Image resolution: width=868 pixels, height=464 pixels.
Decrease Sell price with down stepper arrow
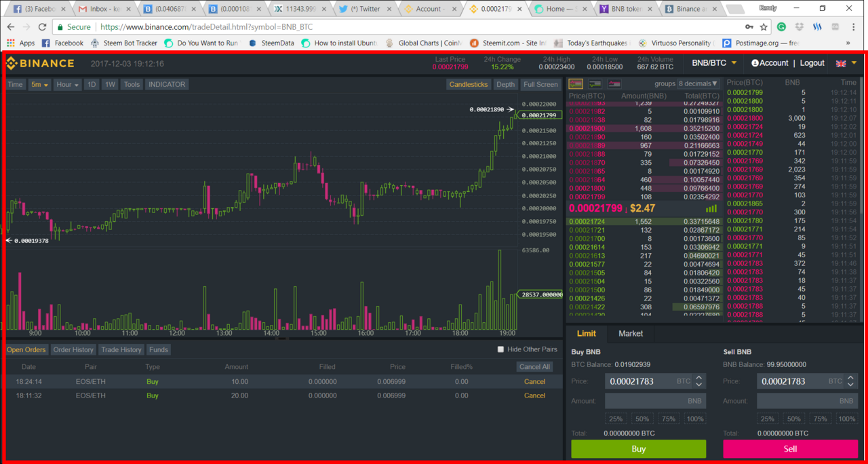click(851, 385)
